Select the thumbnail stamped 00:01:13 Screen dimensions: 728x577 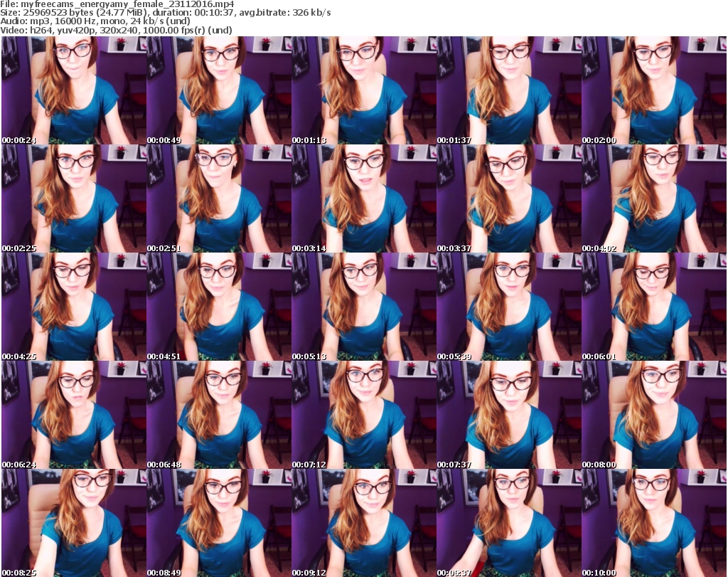[x=363, y=90]
